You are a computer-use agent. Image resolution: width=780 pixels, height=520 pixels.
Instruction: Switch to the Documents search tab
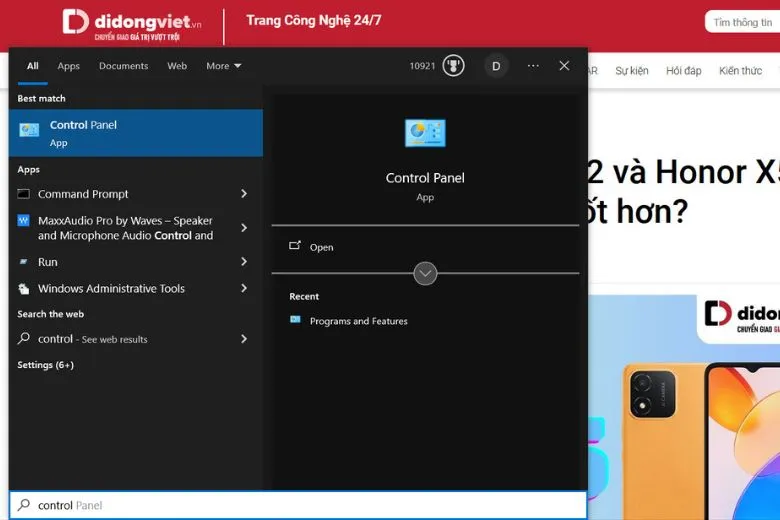[x=123, y=66]
